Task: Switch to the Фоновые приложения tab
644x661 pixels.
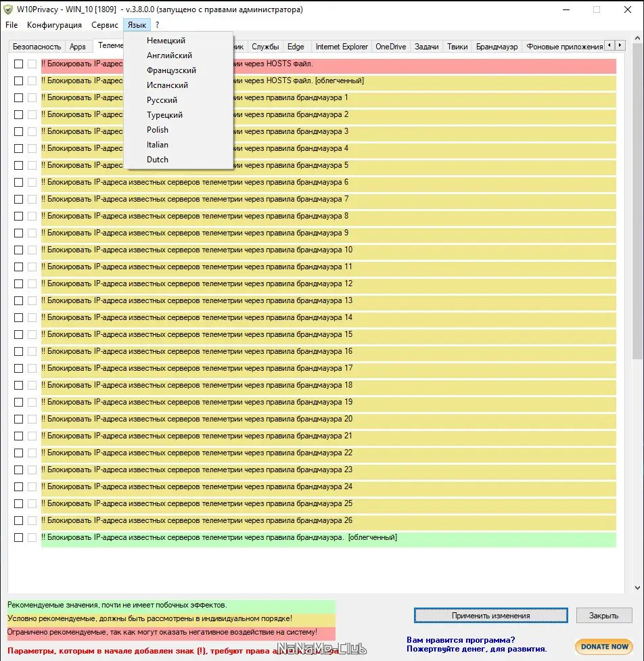Action: click(x=563, y=47)
